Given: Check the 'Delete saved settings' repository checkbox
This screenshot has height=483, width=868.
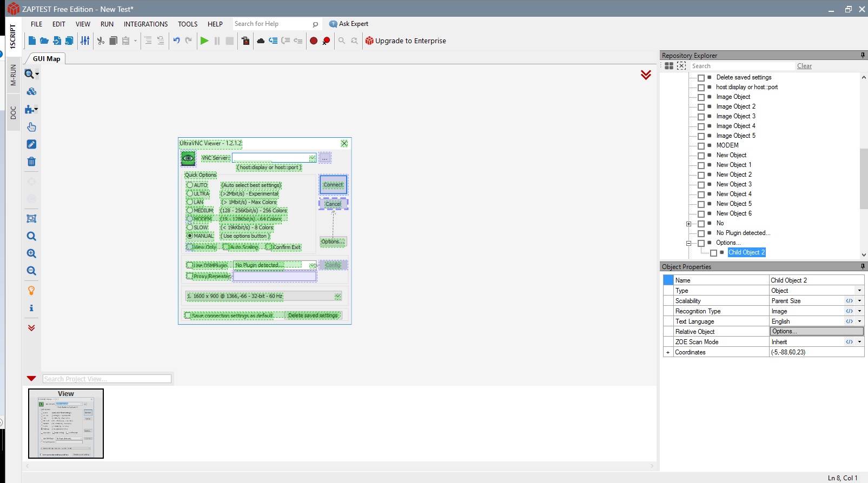Looking at the screenshot, I should [x=701, y=78].
